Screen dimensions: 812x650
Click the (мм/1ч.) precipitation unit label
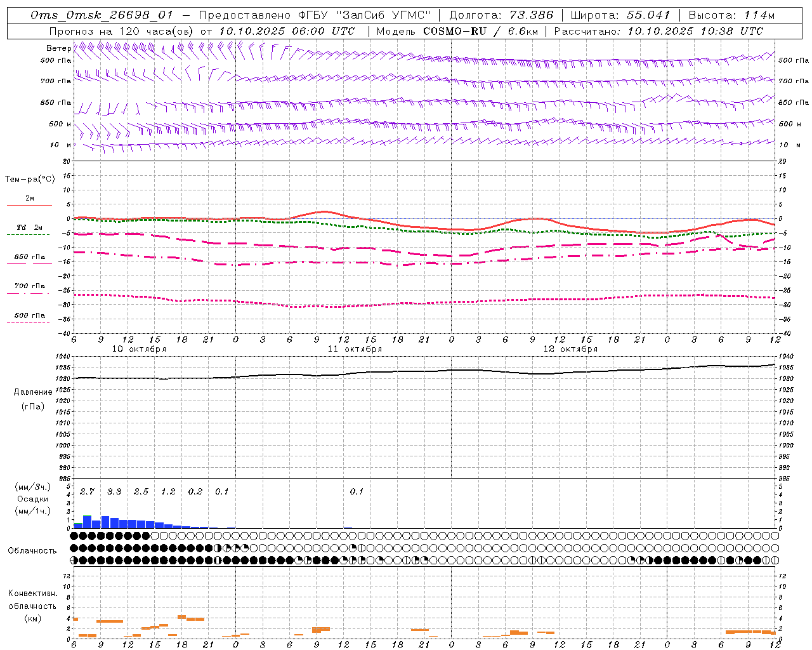pyautogui.click(x=33, y=510)
